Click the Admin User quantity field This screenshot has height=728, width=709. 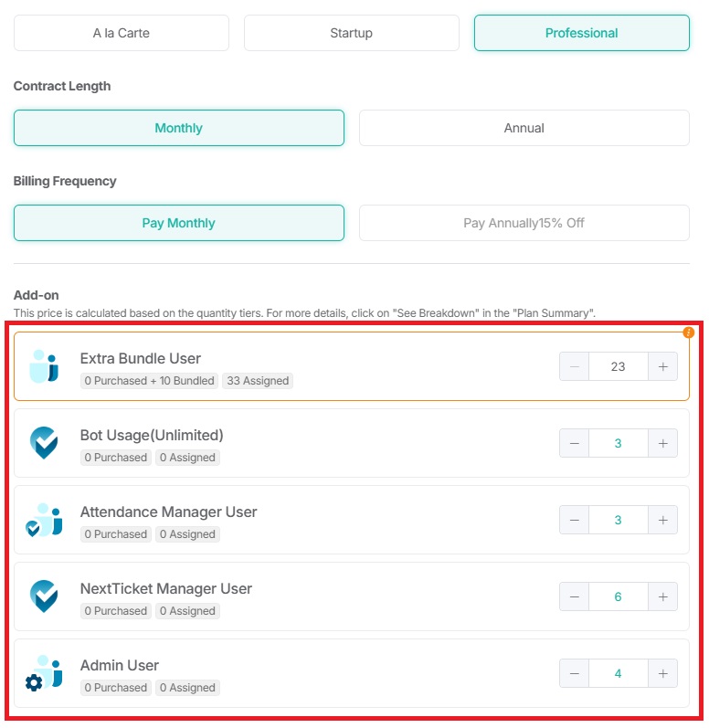click(x=618, y=673)
